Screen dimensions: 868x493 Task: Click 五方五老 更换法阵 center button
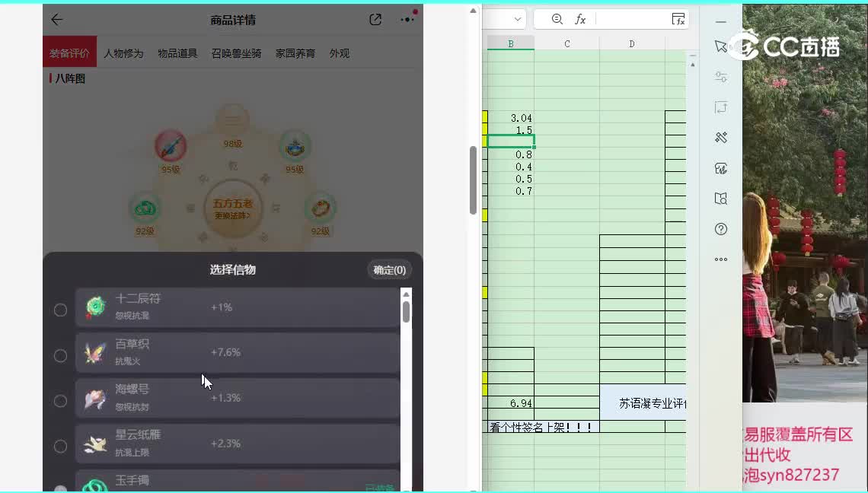coord(232,209)
